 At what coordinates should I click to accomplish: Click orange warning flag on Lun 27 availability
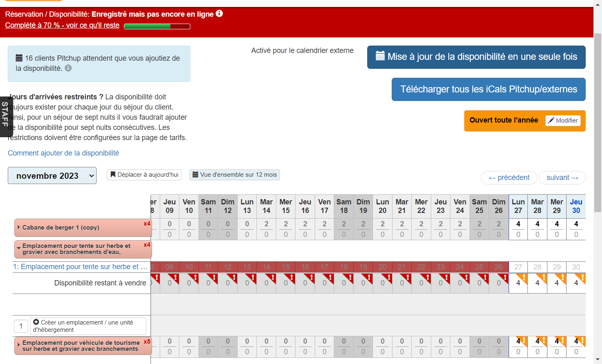pos(523,278)
